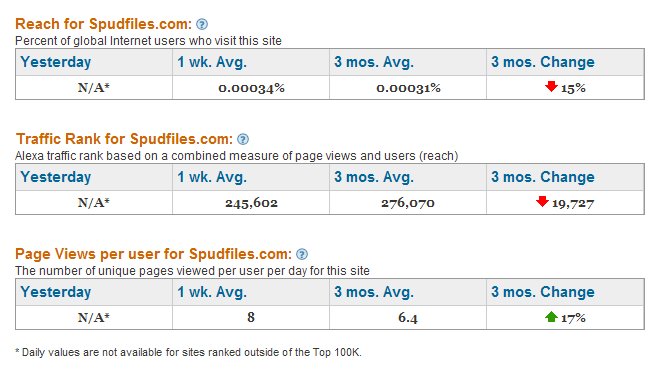
Task: Select the 6.4 page views value
Action: [408, 318]
